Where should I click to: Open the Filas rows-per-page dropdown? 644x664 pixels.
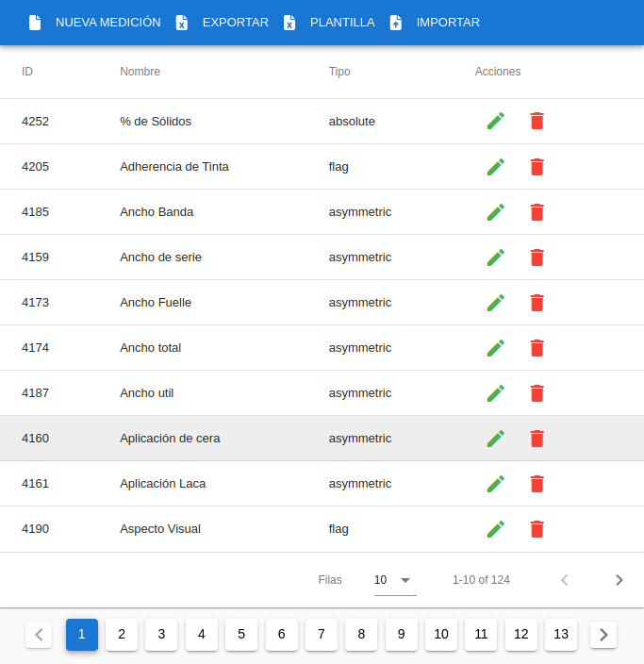(x=395, y=580)
